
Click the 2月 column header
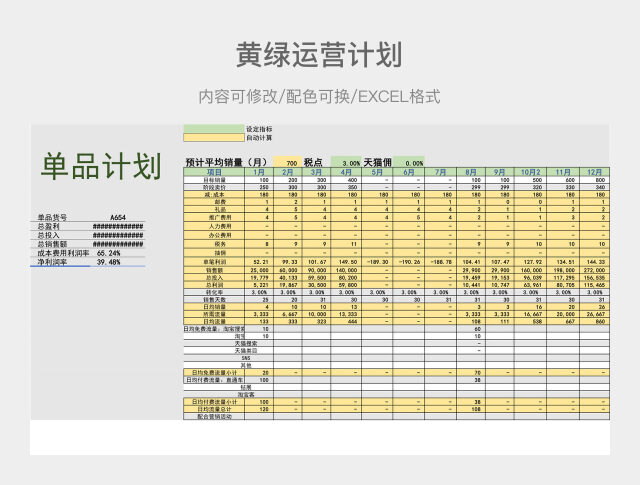click(x=288, y=172)
